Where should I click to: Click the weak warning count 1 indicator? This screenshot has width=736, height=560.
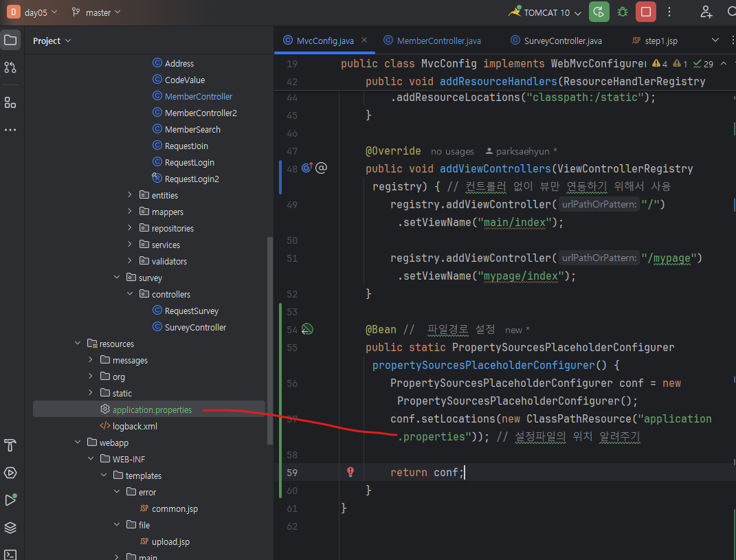click(x=680, y=63)
